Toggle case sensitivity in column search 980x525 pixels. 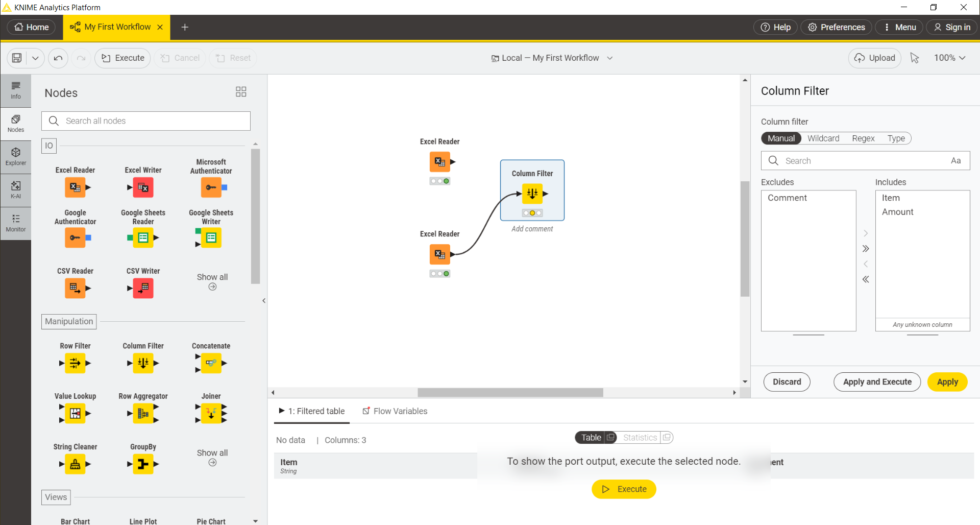pos(955,160)
